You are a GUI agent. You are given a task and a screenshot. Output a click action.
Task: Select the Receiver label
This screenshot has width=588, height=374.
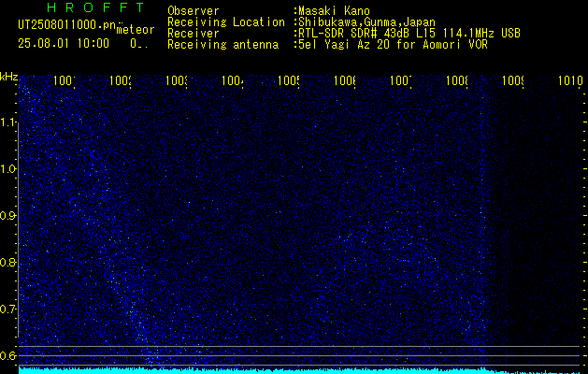[x=194, y=34]
